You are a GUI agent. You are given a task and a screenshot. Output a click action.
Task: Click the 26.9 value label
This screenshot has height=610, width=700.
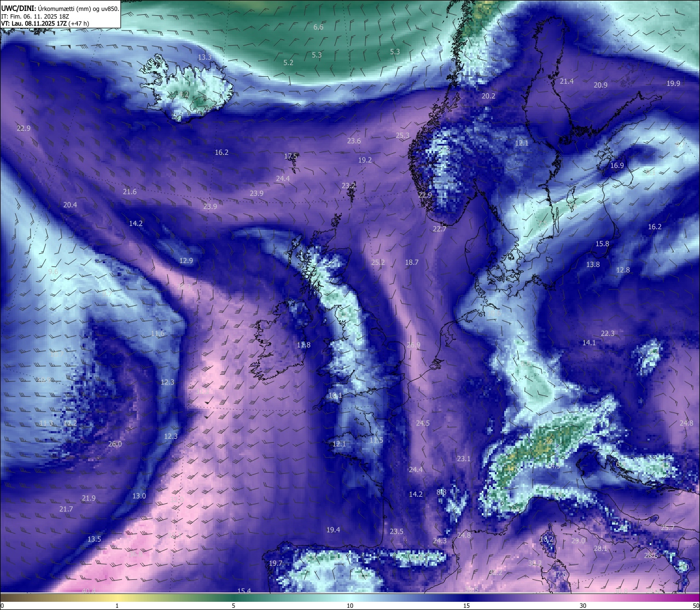(413, 345)
